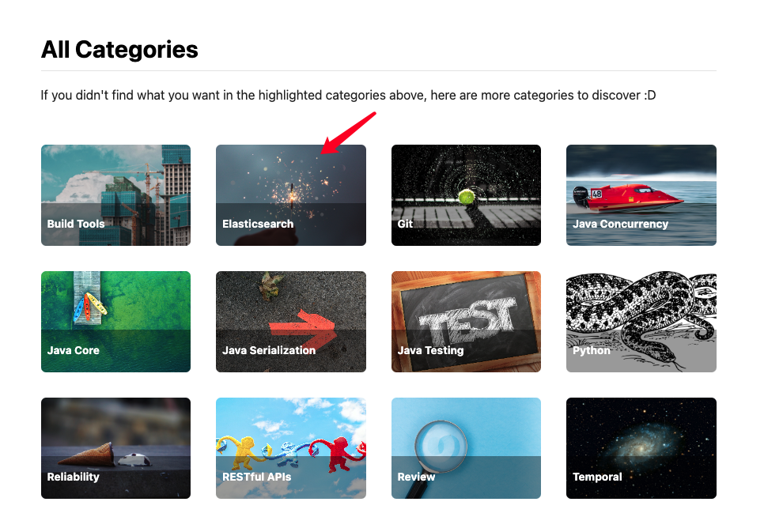
Task: Open the Elasticsearch category card
Action: point(290,195)
